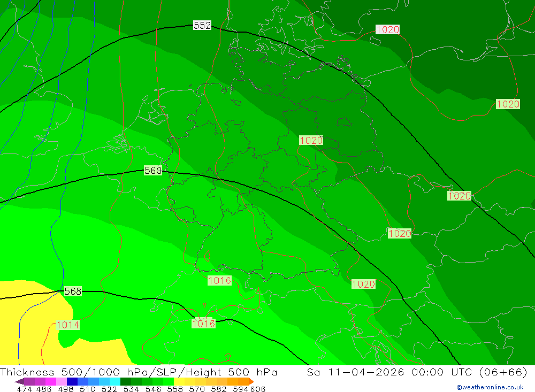
Task: Click the 594 legend value
Action: pyautogui.click(x=241, y=389)
